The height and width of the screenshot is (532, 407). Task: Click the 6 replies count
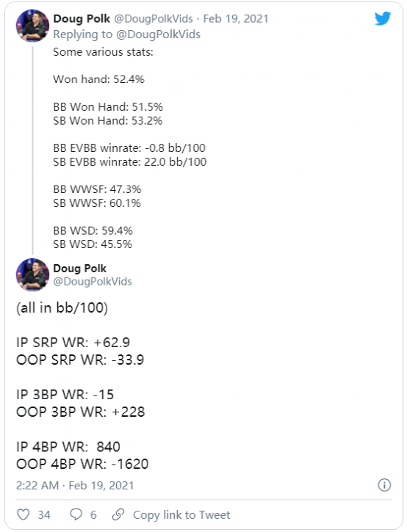pos(93,514)
